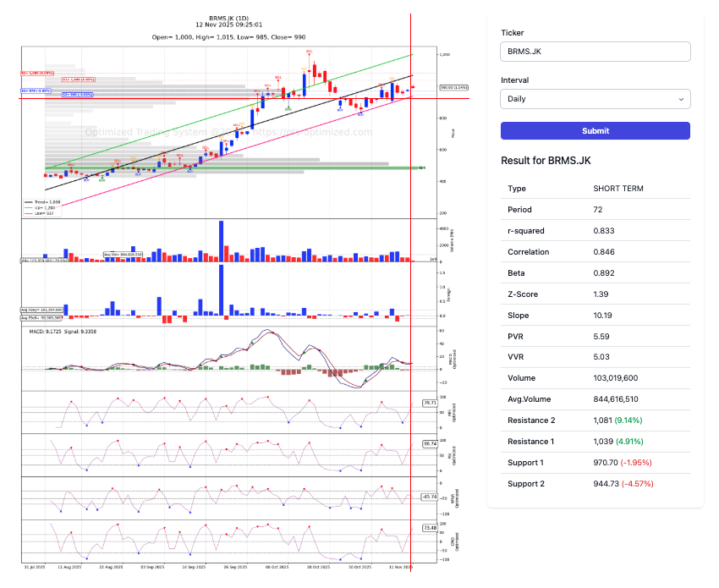Click the Avg.Vol label in volume panel
Viewport: 719px width, 588px height.
coord(121,254)
